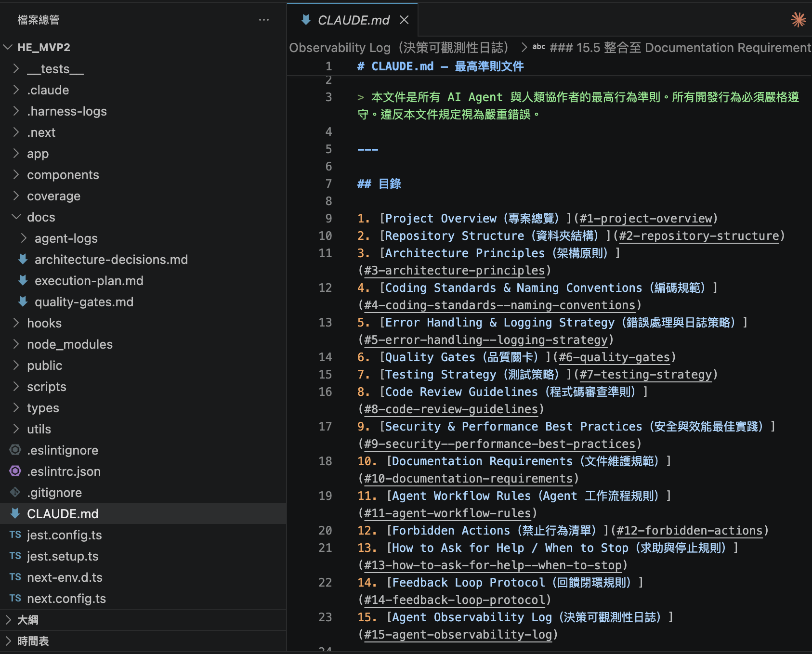
Task: Expand the agent-logs subfolder
Action: pos(24,238)
